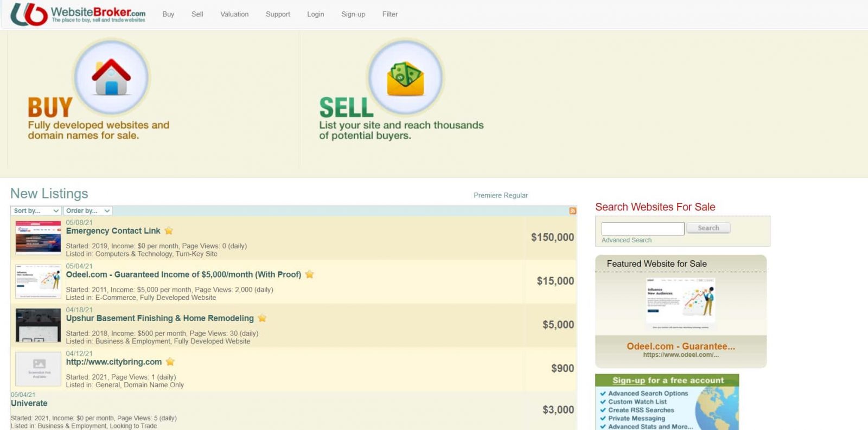
Task: Open Upshur Basement listing thumbnail
Action: coord(38,325)
